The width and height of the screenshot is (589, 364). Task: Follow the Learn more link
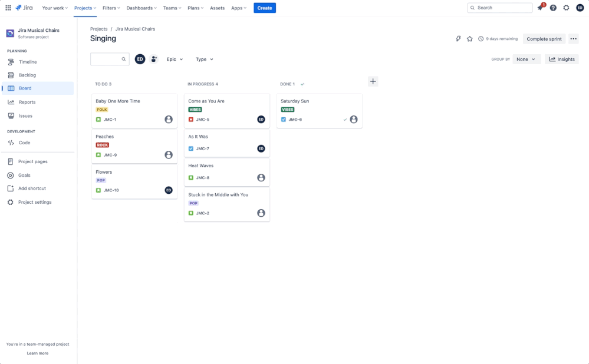(x=38, y=353)
